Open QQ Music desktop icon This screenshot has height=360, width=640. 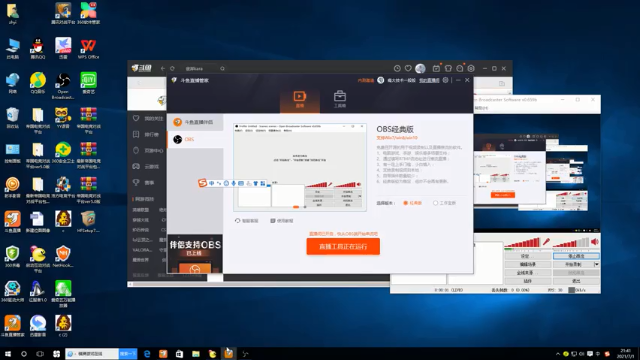coord(38,83)
